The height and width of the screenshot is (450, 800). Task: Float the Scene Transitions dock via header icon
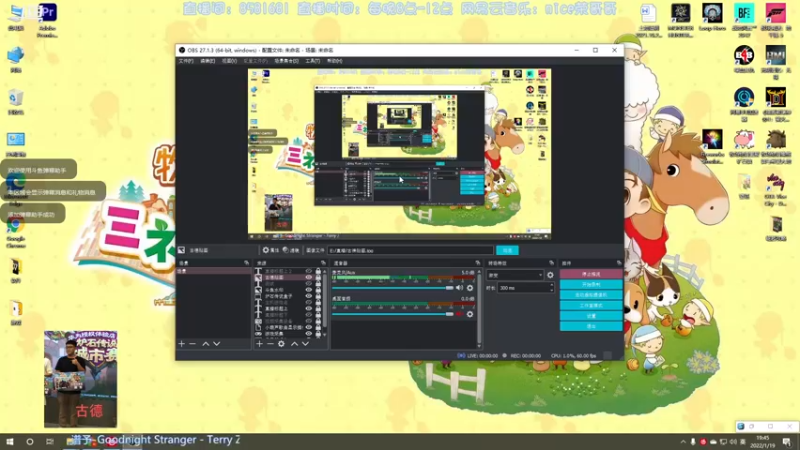552,263
